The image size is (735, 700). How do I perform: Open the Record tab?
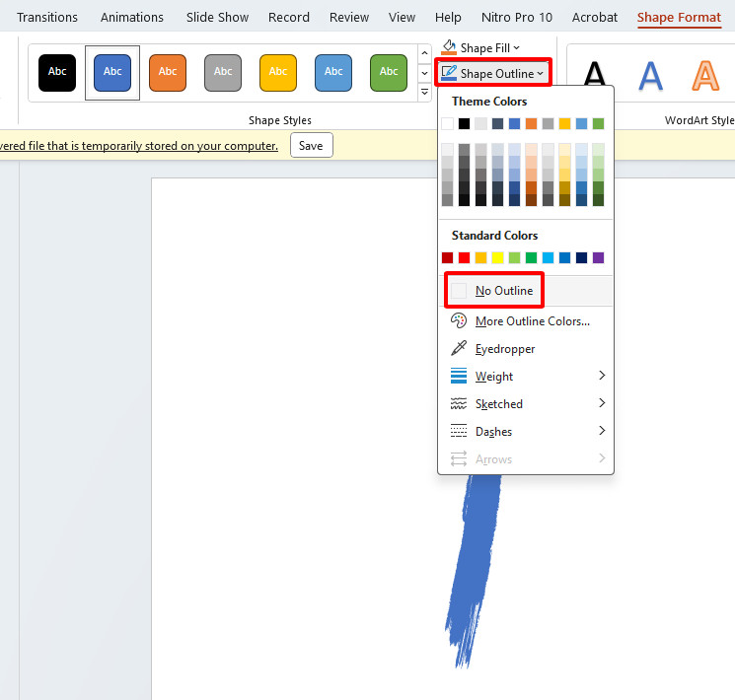[289, 18]
